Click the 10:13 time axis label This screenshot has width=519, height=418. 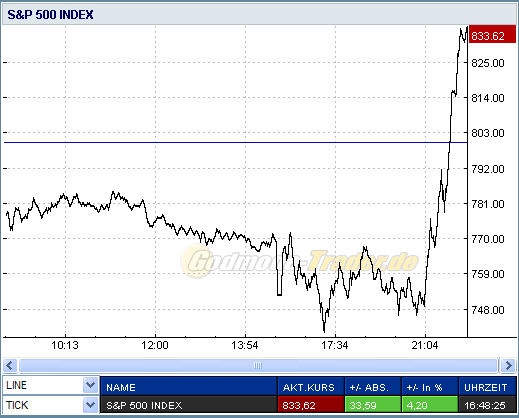click(65, 345)
